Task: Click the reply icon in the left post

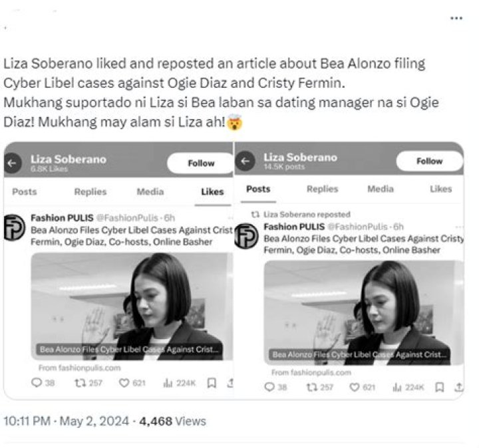Action: [x=37, y=383]
